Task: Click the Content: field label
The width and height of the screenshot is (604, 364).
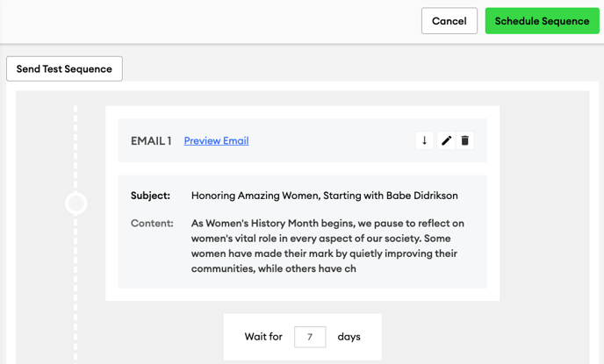Action: click(x=152, y=223)
